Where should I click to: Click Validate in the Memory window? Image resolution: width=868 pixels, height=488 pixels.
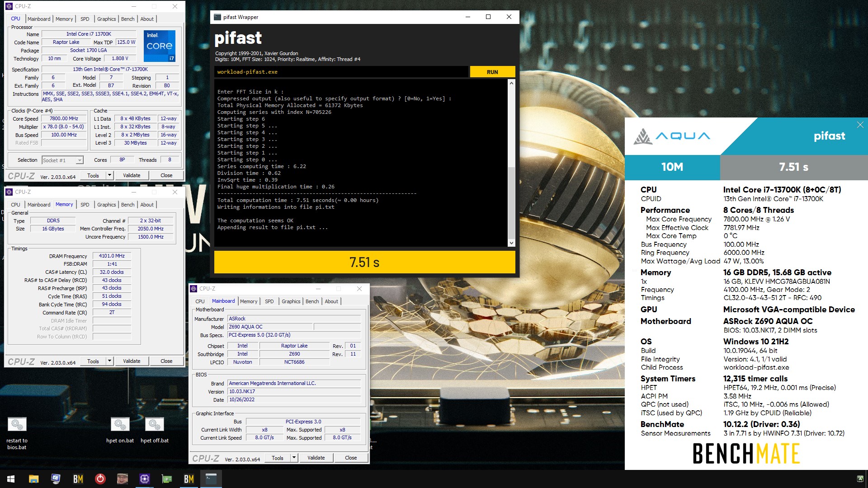(132, 361)
